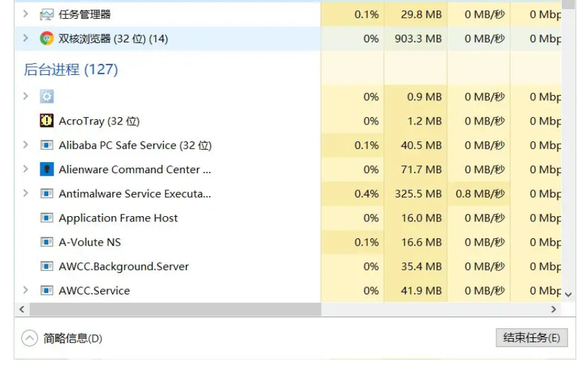Select Alibaba PC Safe Service (32 位)
This screenshot has width=588, height=381.
pyautogui.click(x=135, y=145)
